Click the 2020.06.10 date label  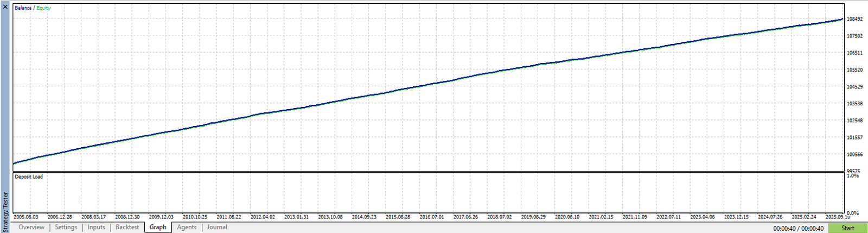pos(567,217)
